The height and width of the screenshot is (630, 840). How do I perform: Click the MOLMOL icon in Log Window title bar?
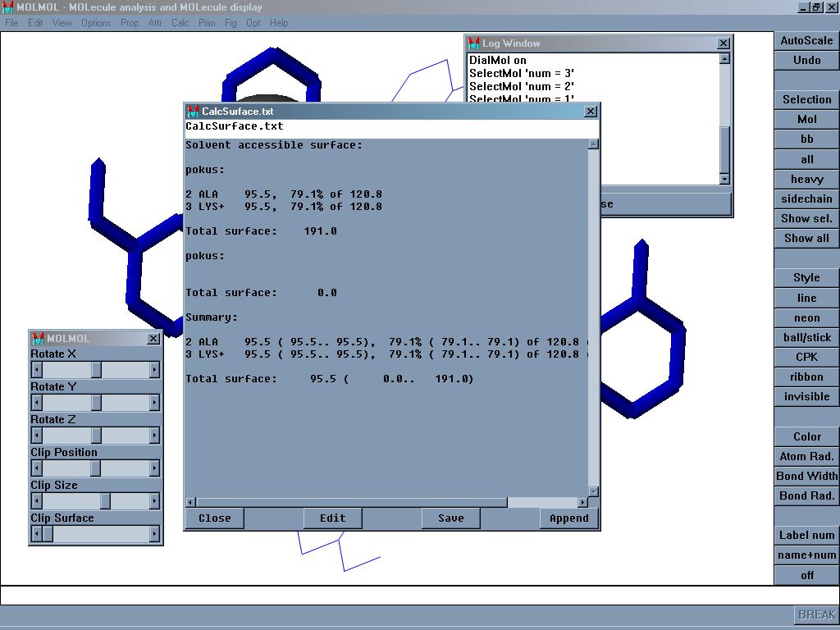pyautogui.click(x=473, y=43)
